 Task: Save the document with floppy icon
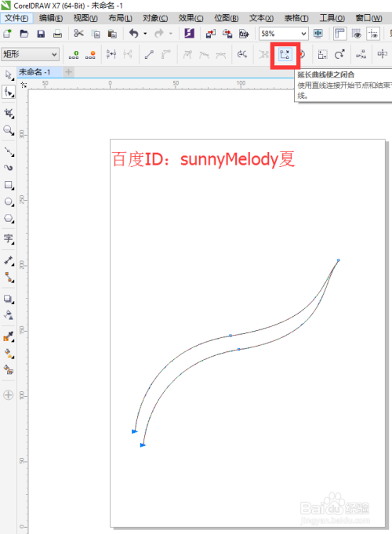tap(41, 34)
